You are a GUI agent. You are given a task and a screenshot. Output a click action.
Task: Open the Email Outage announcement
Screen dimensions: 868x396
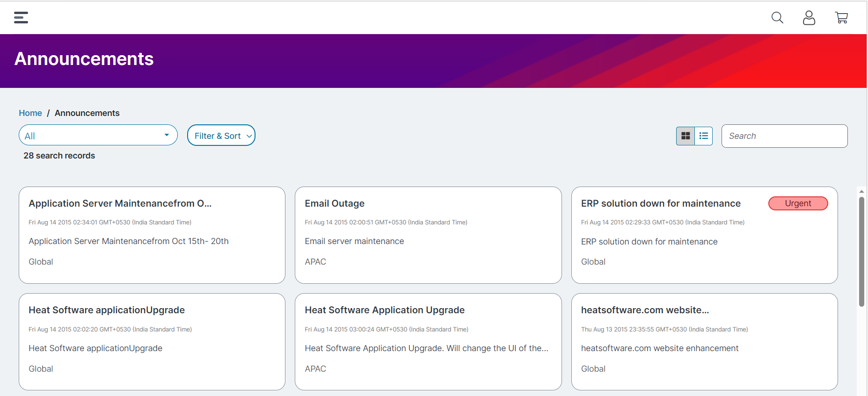335,203
